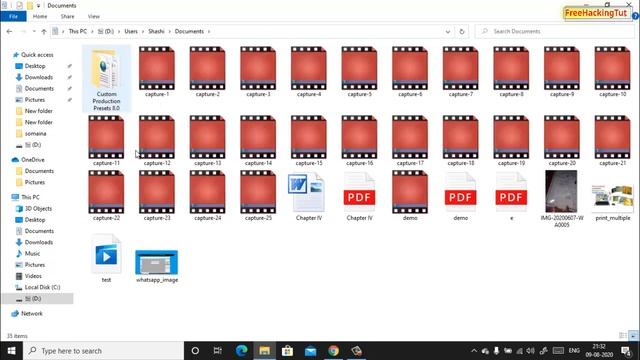Screen dimensions: 640x360
Task: Select Quick access in navigation pane
Action: click(37, 55)
